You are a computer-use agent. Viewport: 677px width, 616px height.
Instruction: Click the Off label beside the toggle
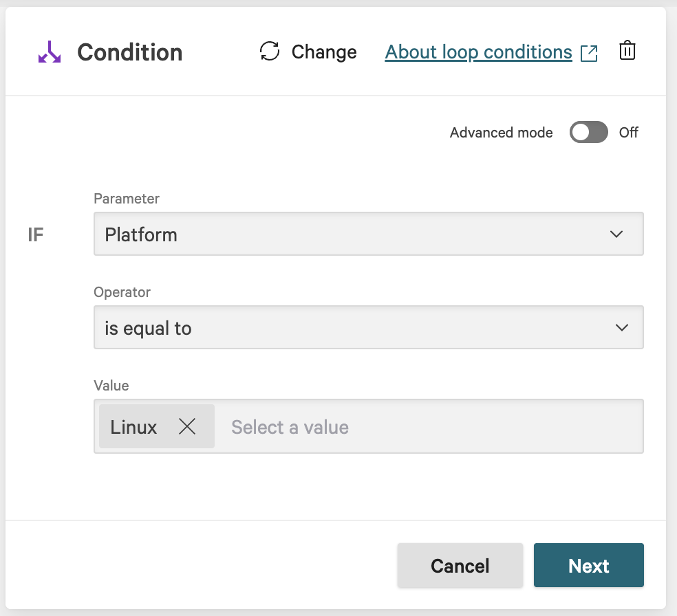628,133
